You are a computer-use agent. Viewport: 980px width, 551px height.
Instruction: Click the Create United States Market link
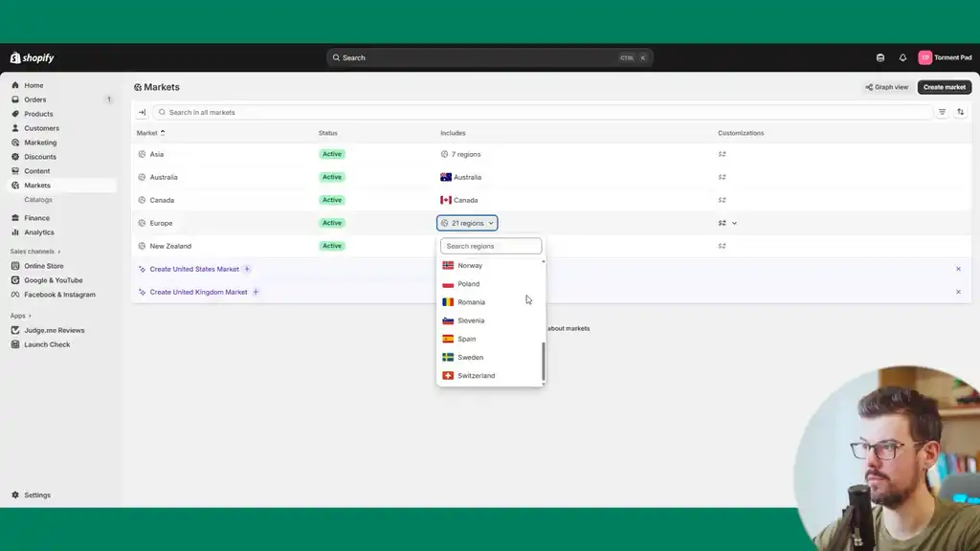tap(195, 269)
